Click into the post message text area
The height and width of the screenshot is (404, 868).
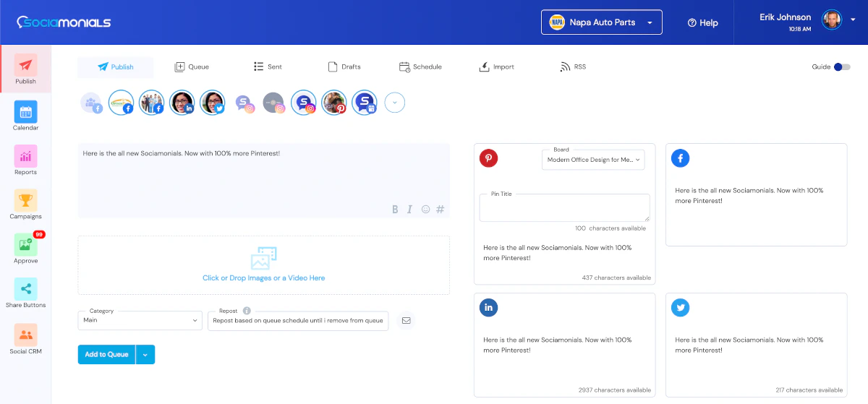[x=263, y=180]
